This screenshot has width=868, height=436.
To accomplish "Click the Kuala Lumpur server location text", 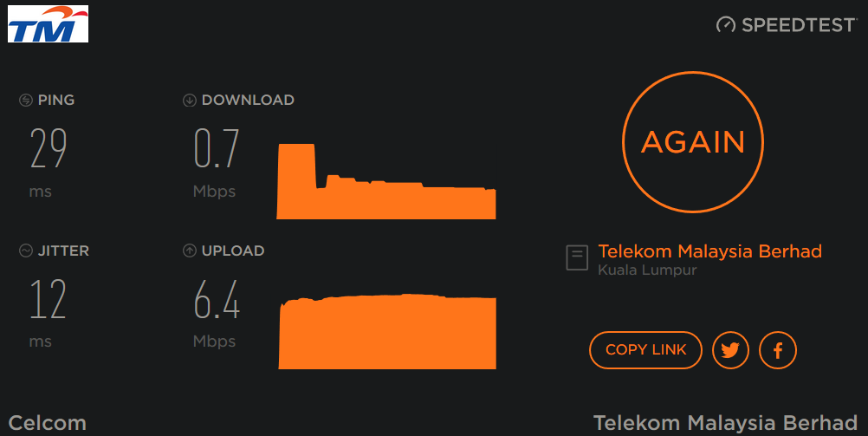I will click(x=647, y=270).
